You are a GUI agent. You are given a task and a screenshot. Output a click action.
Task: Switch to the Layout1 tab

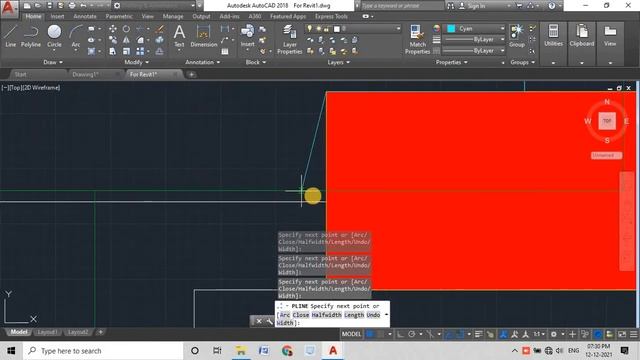[47, 332]
